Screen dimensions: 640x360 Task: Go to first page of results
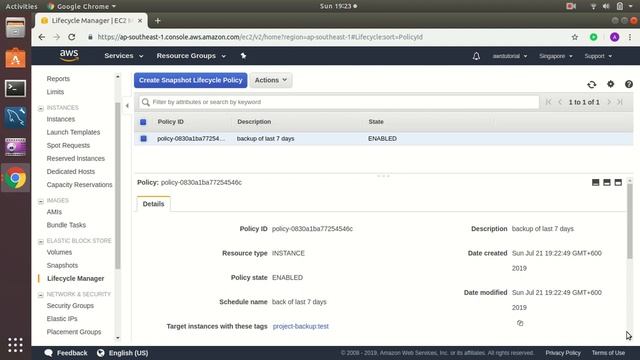pos(548,102)
